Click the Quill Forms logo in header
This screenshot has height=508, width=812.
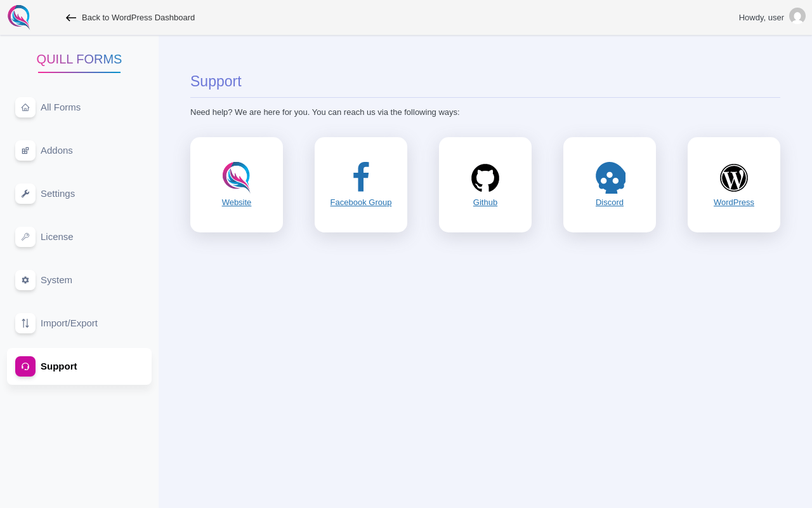point(19,17)
